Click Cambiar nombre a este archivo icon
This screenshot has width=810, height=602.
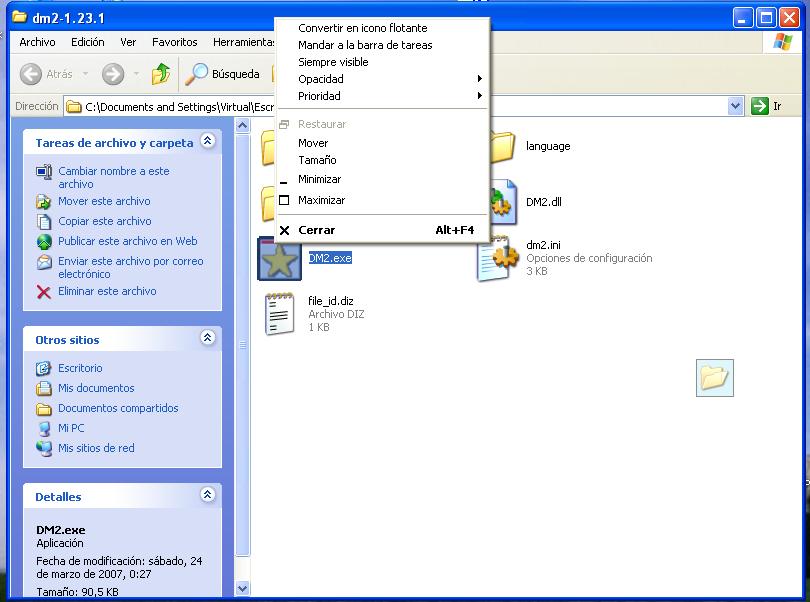point(44,171)
